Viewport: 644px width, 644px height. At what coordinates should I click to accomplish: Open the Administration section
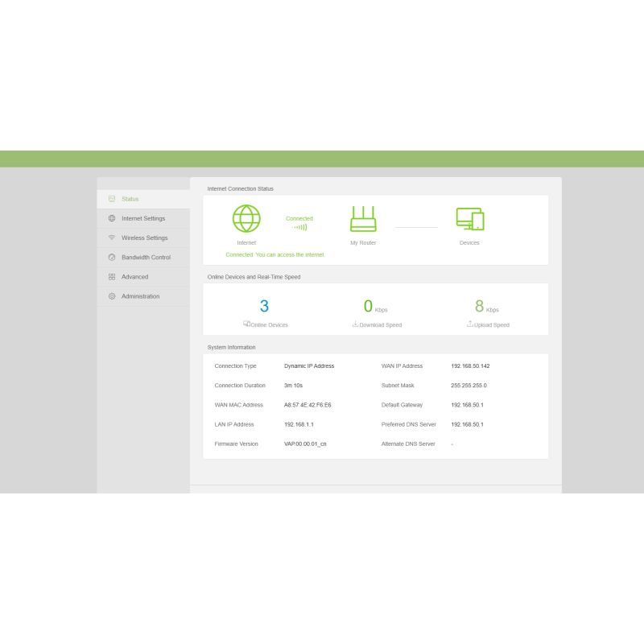[x=141, y=296]
